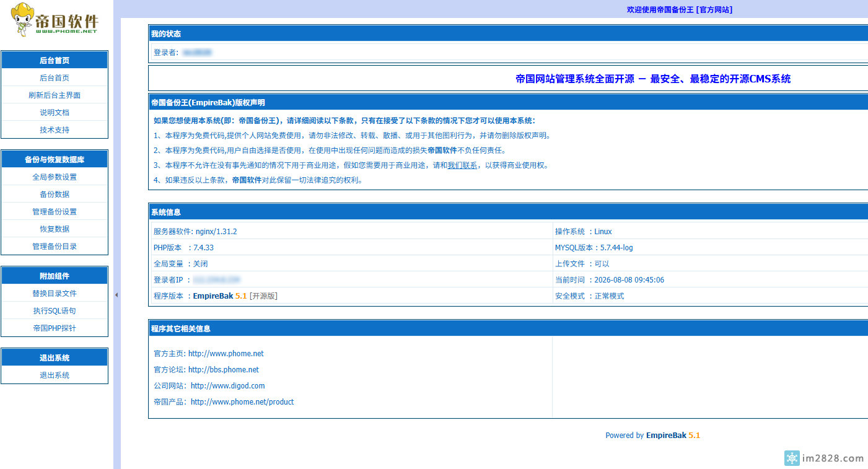Viewport: 868px width, 469px height.
Task: Click the server software value nginx/1.31.2
Action: [216, 232]
